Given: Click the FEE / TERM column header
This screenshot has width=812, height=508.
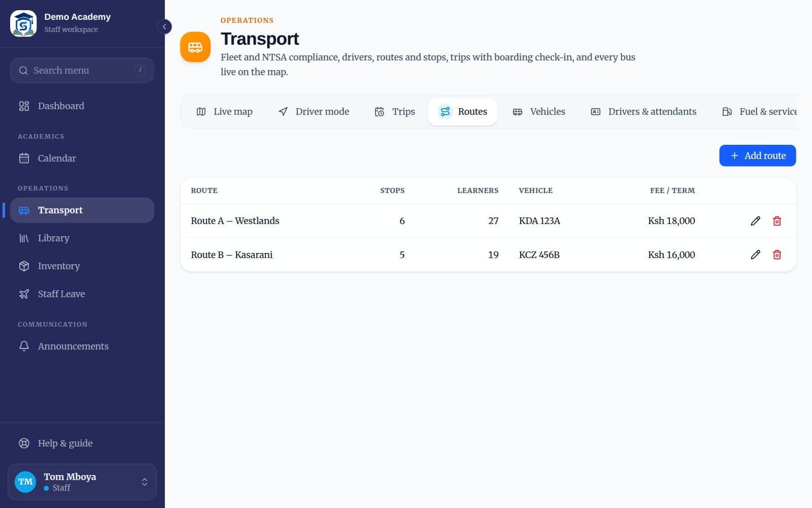Looking at the screenshot, I should [x=672, y=190].
